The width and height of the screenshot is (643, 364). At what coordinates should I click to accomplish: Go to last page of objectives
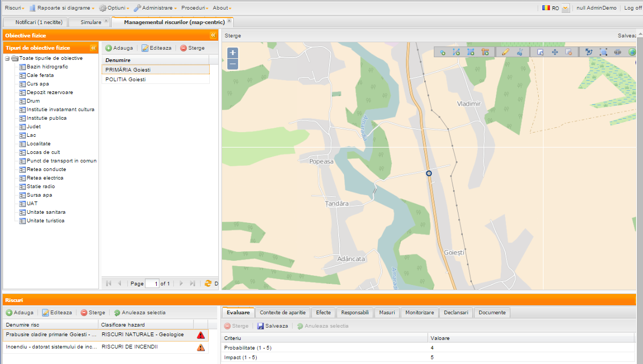pyautogui.click(x=193, y=283)
